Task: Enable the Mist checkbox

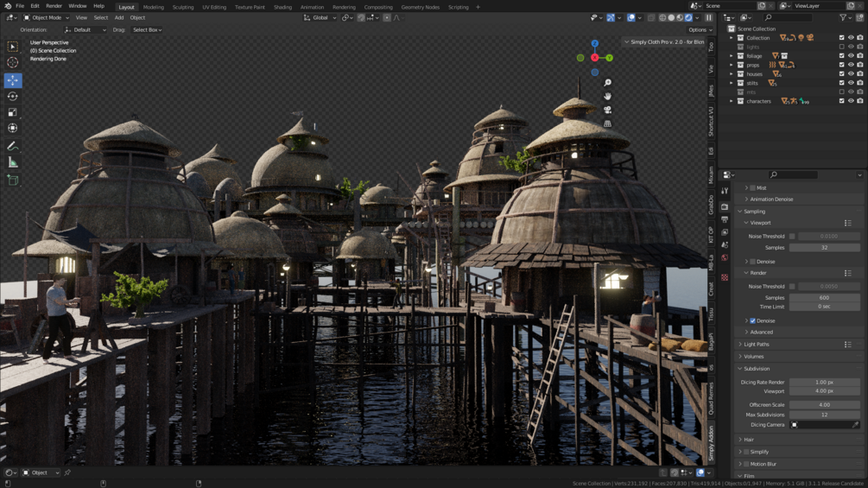Action: (x=753, y=188)
